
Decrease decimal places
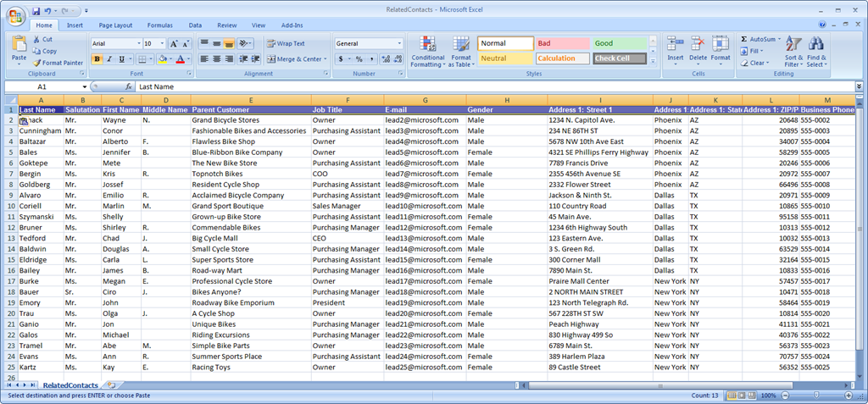click(398, 58)
